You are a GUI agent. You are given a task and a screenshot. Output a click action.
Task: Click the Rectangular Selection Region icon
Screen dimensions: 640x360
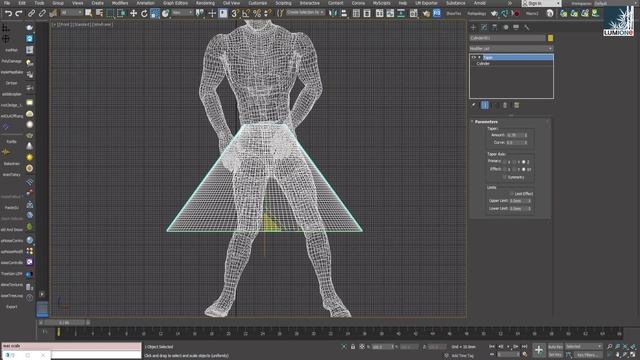point(110,13)
